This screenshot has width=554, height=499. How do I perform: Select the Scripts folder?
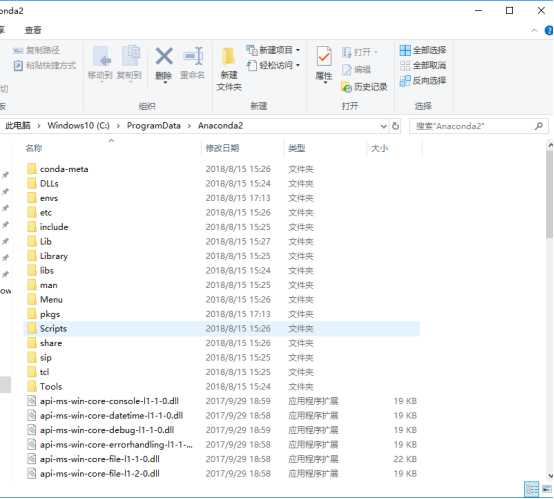pos(222,329)
